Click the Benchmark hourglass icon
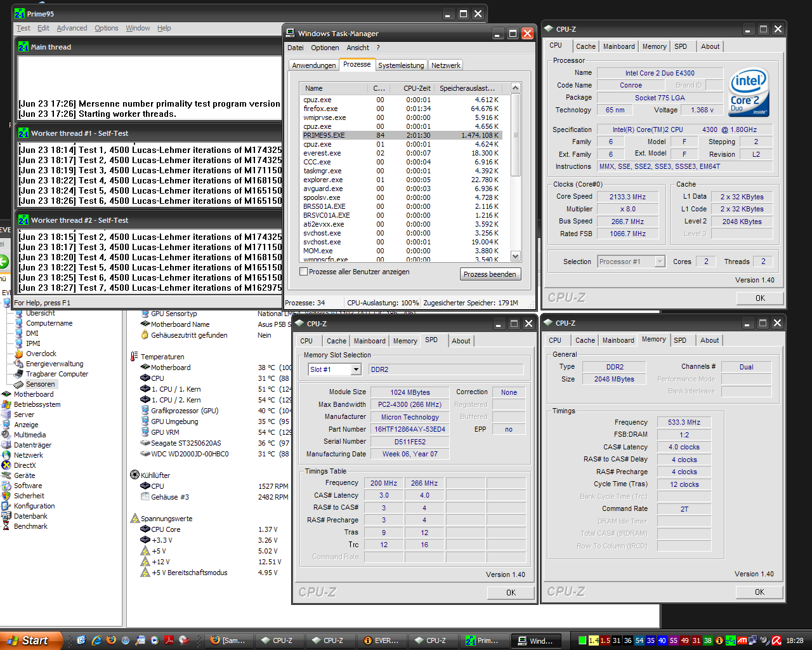Screen dimensions: 812x650 (7, 526)
